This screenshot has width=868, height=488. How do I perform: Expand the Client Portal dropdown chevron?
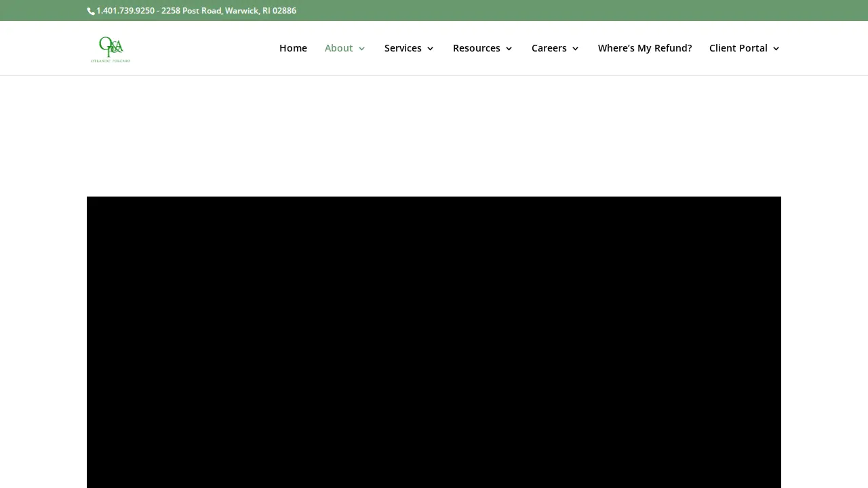[776, 49]
